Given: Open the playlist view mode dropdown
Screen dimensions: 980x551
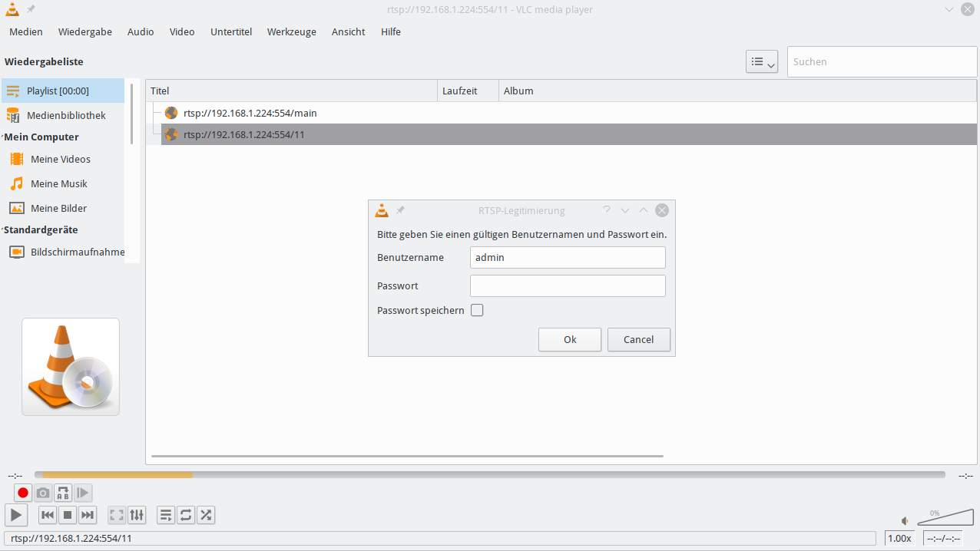Looking at the screenshot, I should pyautogui.click(x=761, y=62).
